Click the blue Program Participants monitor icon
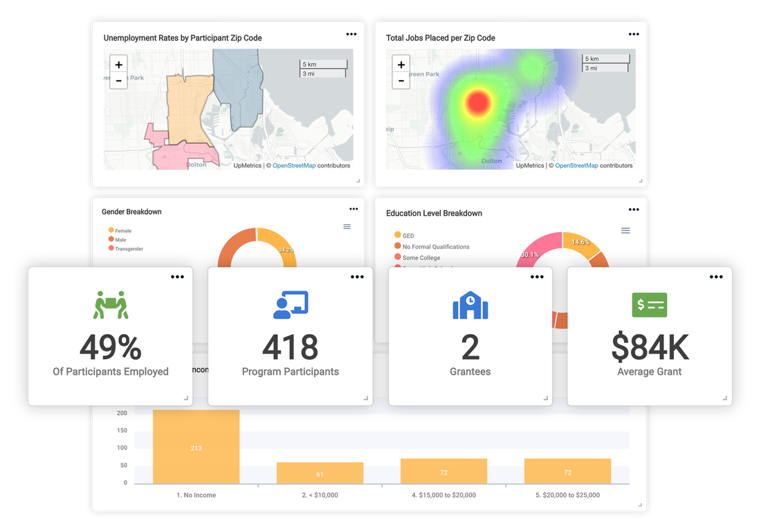This screenshot has height=532, width=761. pos(290,305)
